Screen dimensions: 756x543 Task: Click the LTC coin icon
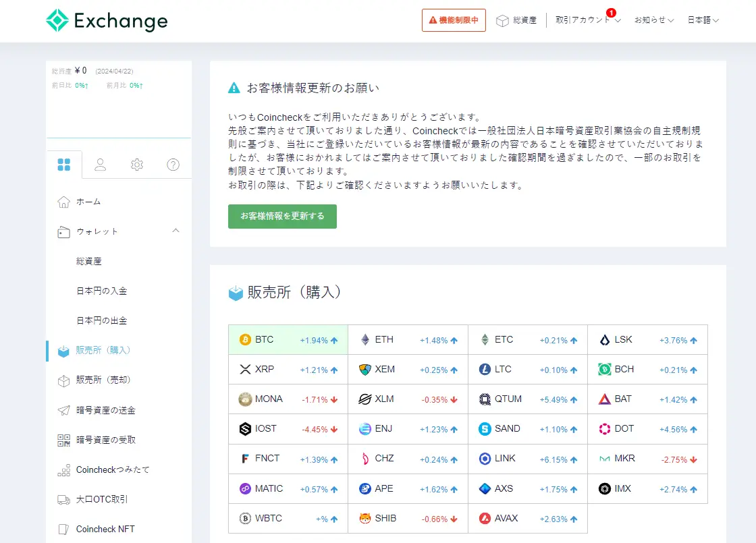pos(485,370)
